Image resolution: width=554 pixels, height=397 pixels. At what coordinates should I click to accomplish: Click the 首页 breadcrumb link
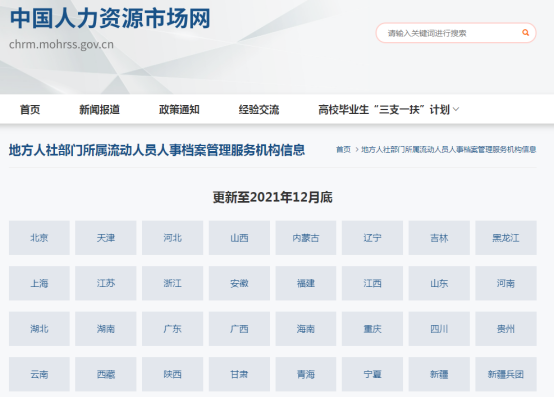(x=343, y=150)
